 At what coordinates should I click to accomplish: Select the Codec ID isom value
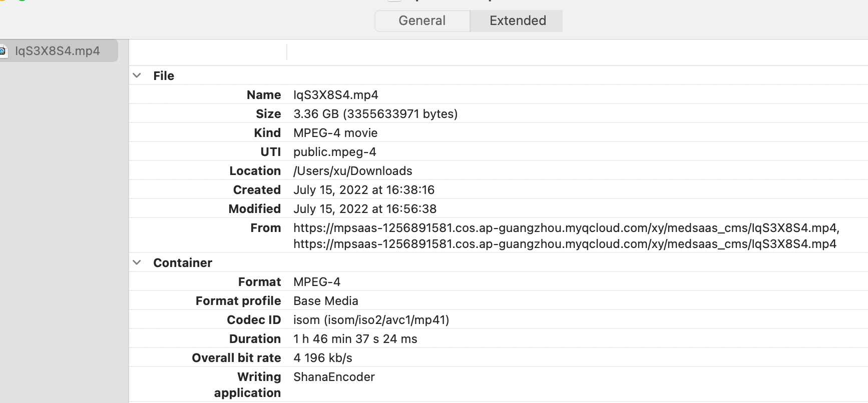click(x=370, y=320)
